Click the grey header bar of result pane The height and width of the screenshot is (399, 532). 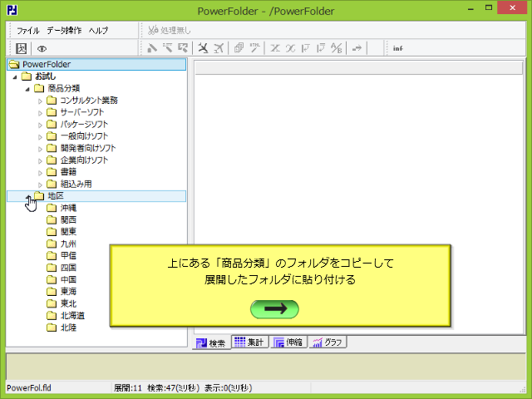(x=358, y=68)
